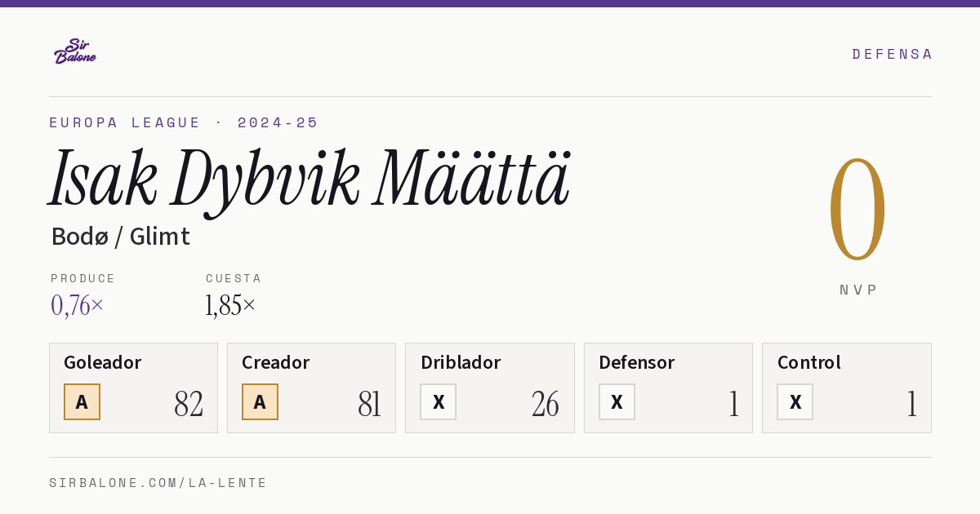
Task: Click the Control score 1
Action: pyautogui.click(x=911, y=404)
